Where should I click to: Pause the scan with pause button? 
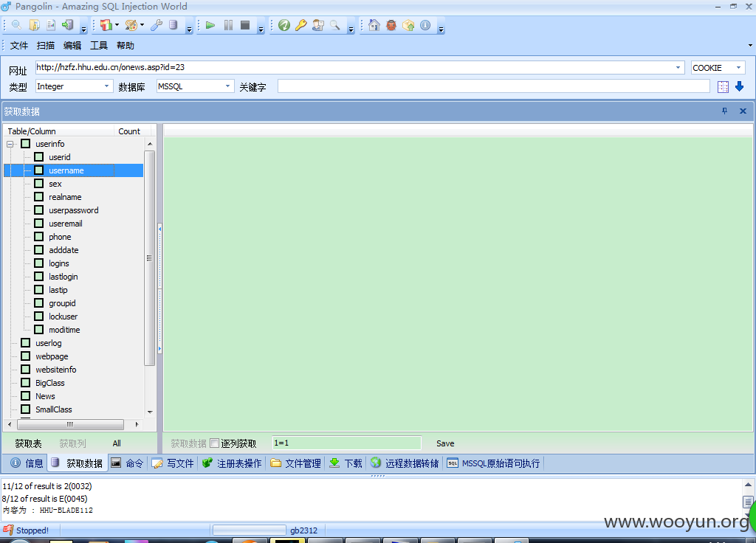pyautogui.click(x=228, y=25)
